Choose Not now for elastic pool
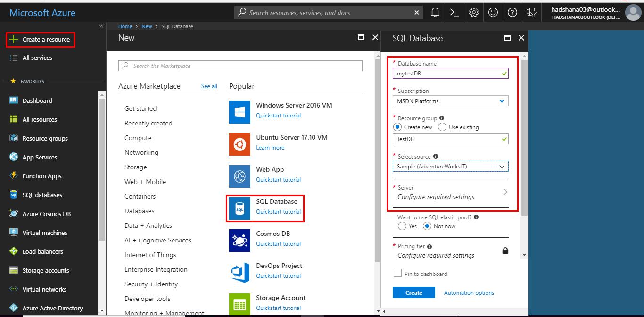644x317 pixels. (x=427, y=226)
